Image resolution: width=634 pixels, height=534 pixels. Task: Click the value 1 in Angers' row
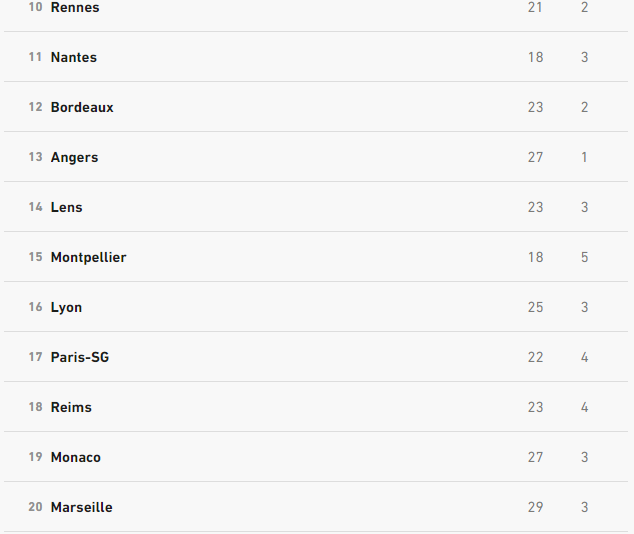click(584, 158)
